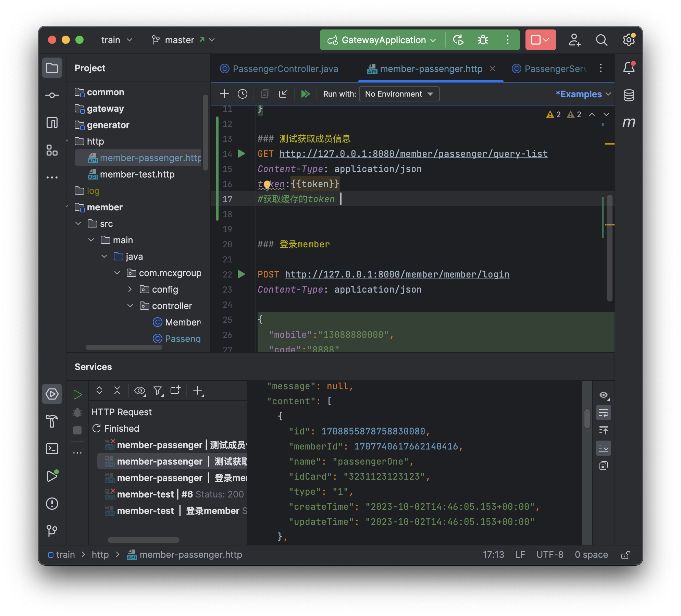
Task: Click the Run All Requests double-arrow icon
Action: pyautogui.click(x=305, y=94)
